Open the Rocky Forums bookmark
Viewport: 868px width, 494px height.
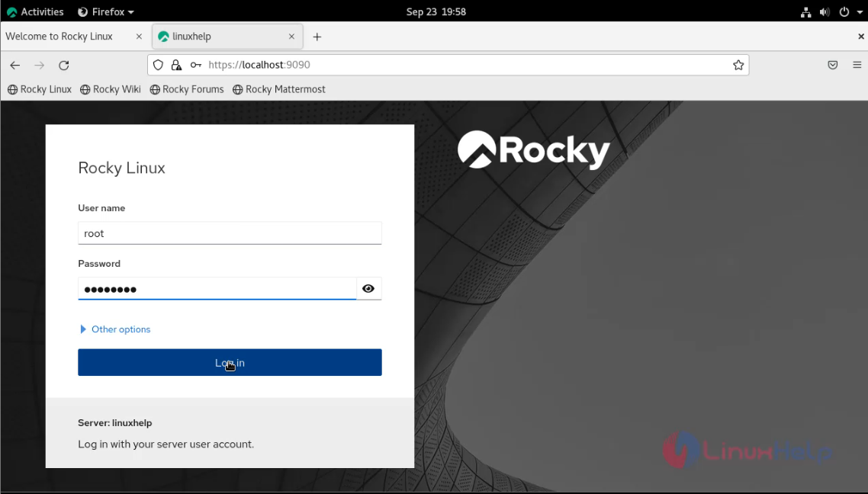pyautogui.click(x=187, y=89)
